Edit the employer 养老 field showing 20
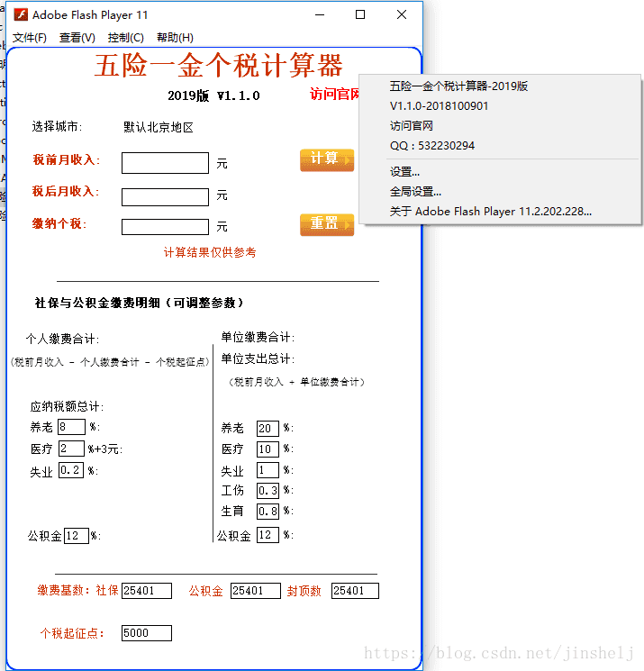Screen dimensions: 644x671 (268, 429)
